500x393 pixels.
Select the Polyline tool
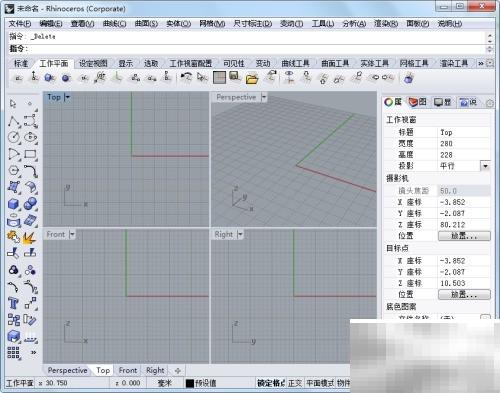pyautogui.click(x=14, y=121)
